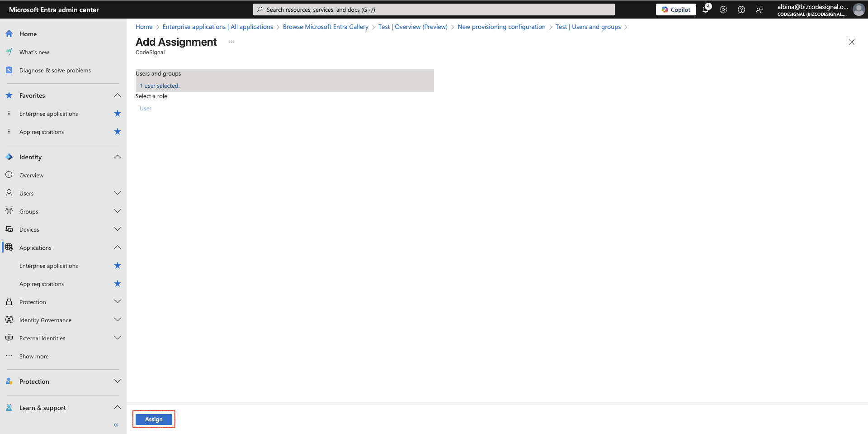Click the Assign button
The image size is (868, 434).
pos(154,420)
